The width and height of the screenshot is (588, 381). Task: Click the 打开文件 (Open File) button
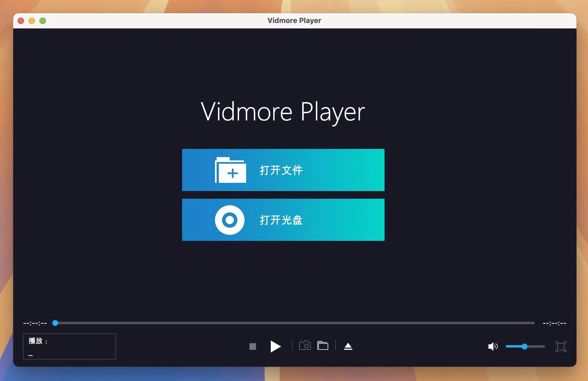click(x=283, y=170)
